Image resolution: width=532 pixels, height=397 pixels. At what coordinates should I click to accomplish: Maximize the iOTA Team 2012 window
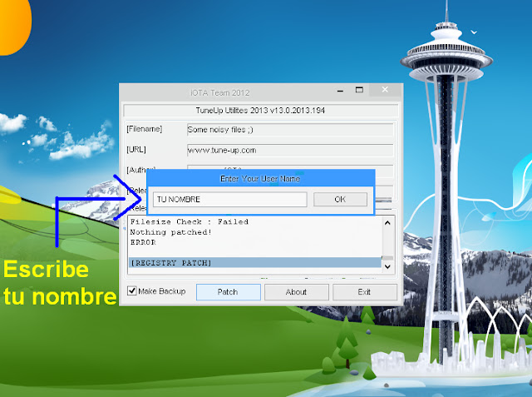pos(359,90)
